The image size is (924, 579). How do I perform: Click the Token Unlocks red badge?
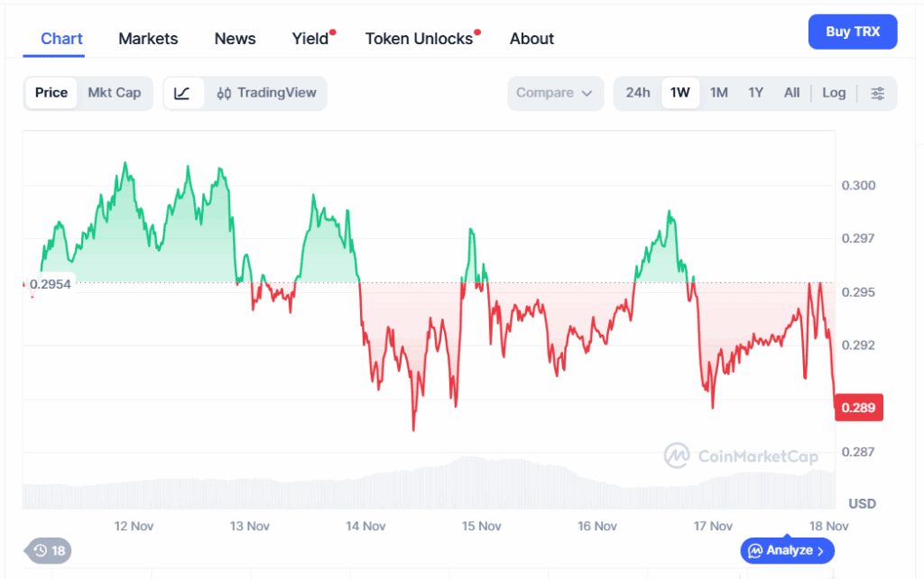tap(479, 31)
